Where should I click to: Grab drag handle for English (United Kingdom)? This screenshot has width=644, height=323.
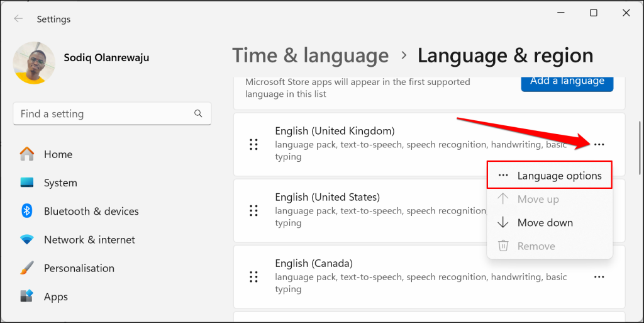(x=254, y=144)
